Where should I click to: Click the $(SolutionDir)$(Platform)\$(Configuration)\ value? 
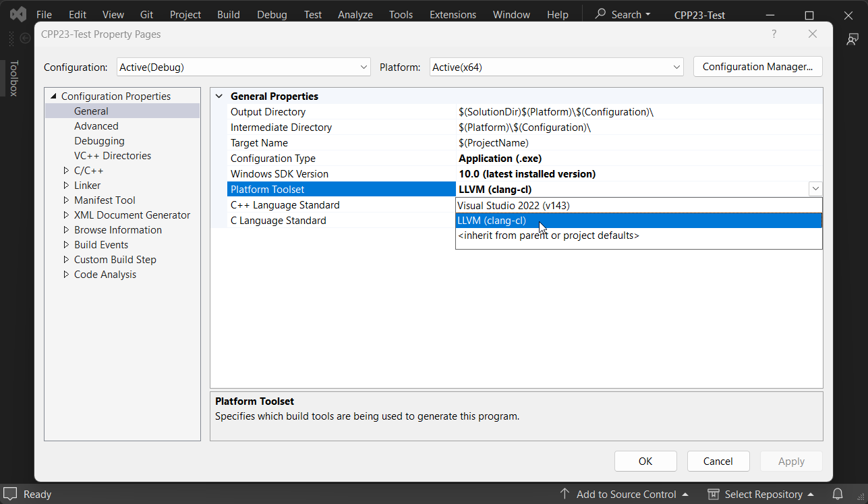pyautogui.click(x=556, y=112)
